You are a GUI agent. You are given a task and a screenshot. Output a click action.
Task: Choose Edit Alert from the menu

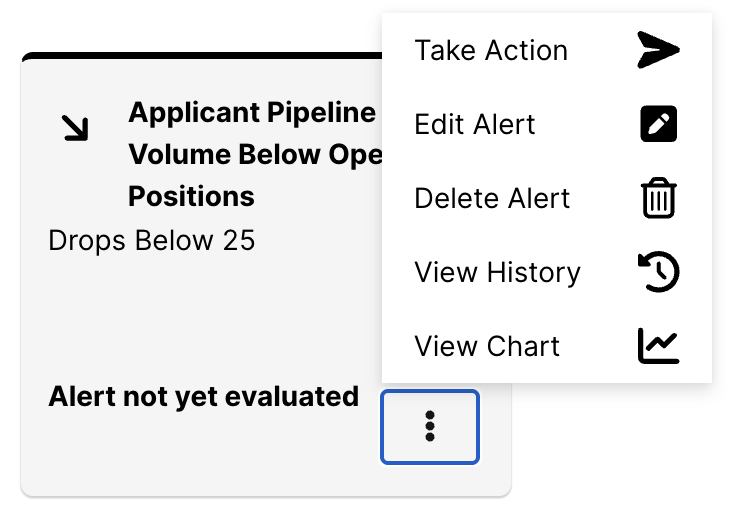pos(475,124)
